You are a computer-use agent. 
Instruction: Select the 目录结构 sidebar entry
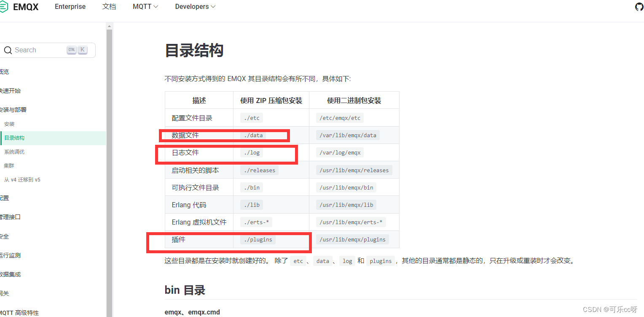14,138
